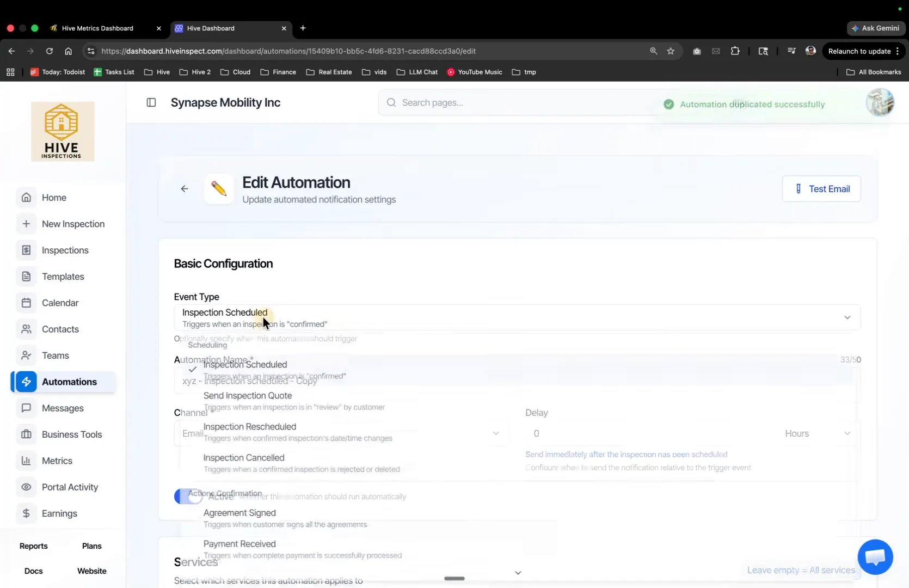
Task: Open All Bookmarks folder
Action: (874, 72)
